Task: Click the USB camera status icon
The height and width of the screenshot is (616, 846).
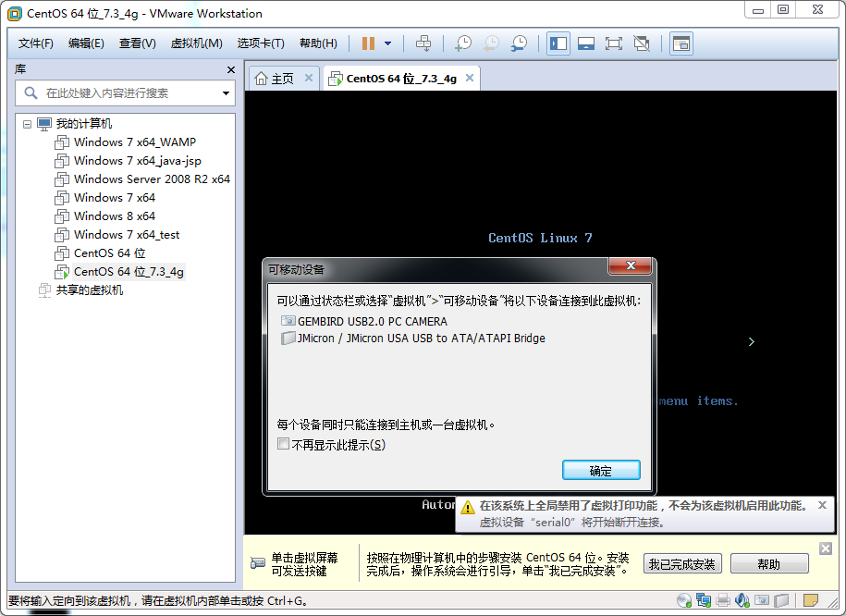Action: pos(762,600)
